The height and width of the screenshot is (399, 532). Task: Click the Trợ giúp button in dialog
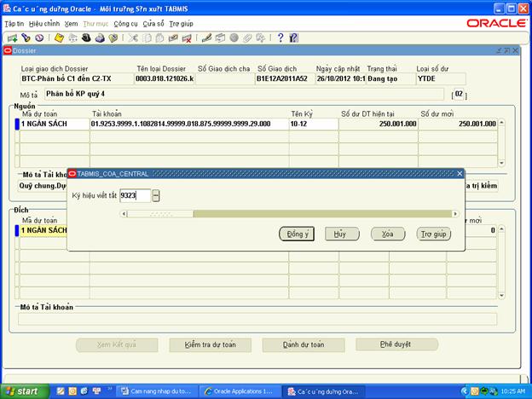(434, 234)
